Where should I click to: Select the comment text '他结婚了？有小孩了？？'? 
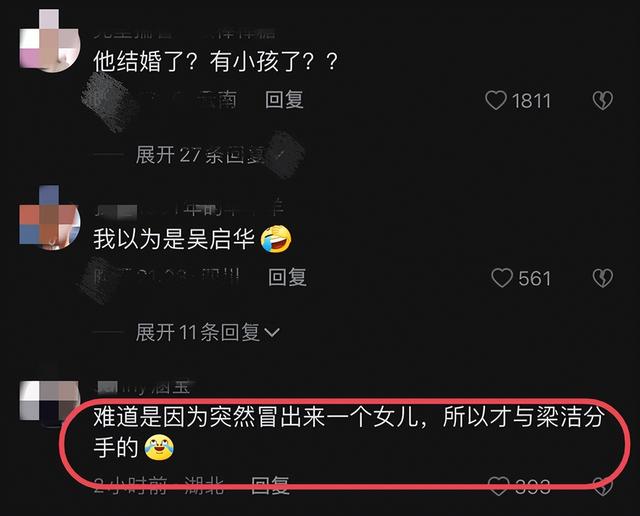[216, 62]
